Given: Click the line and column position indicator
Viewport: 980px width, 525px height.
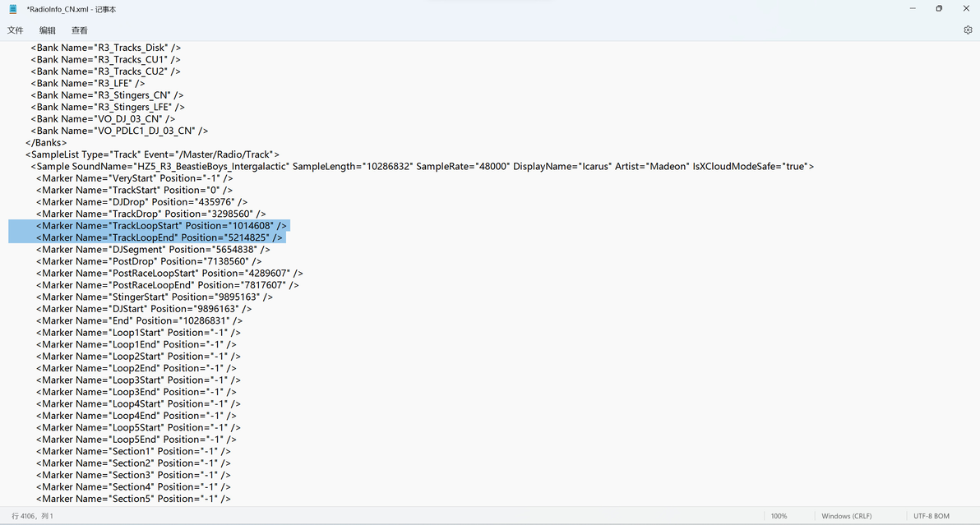Looking at the screenshot, I should pos(33,516).
